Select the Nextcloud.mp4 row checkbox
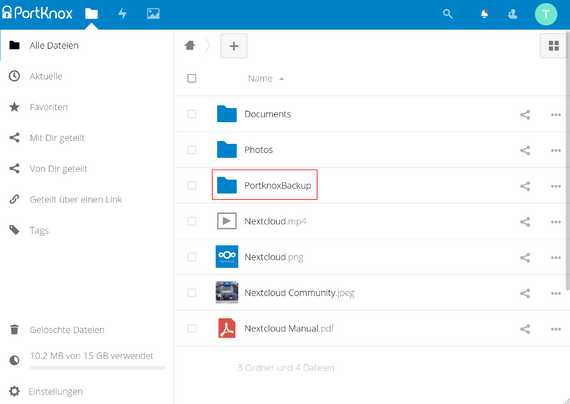570x404 pixels. tap(192, 221)
